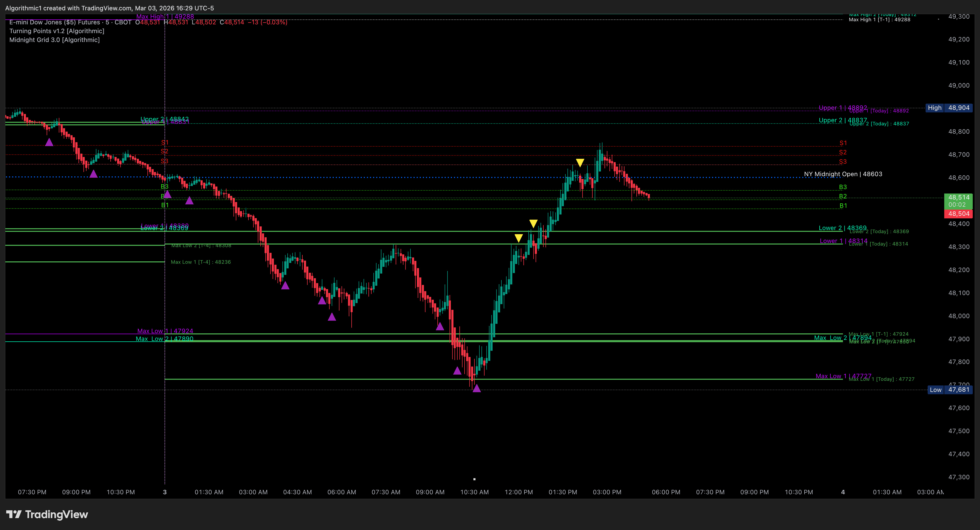Viewport: 980px width, 530px height.
Task: Click the NY Midnight Open 48603 label
Action: point(843,174)
